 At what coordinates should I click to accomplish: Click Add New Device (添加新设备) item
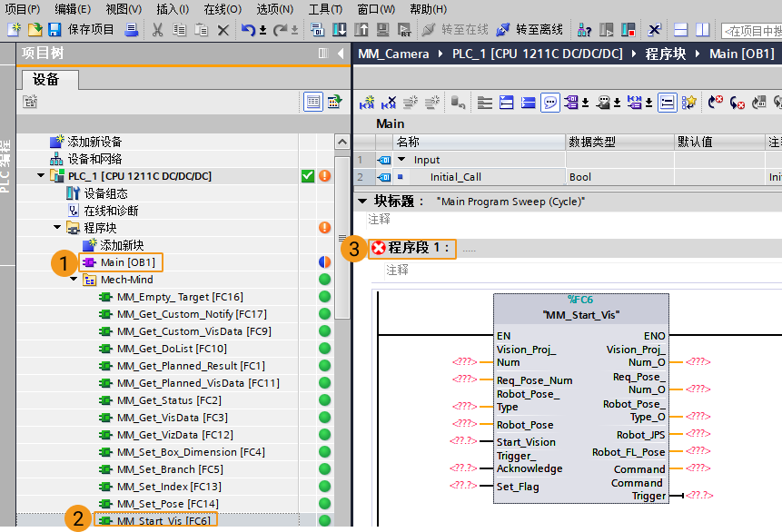coord(94,142)
